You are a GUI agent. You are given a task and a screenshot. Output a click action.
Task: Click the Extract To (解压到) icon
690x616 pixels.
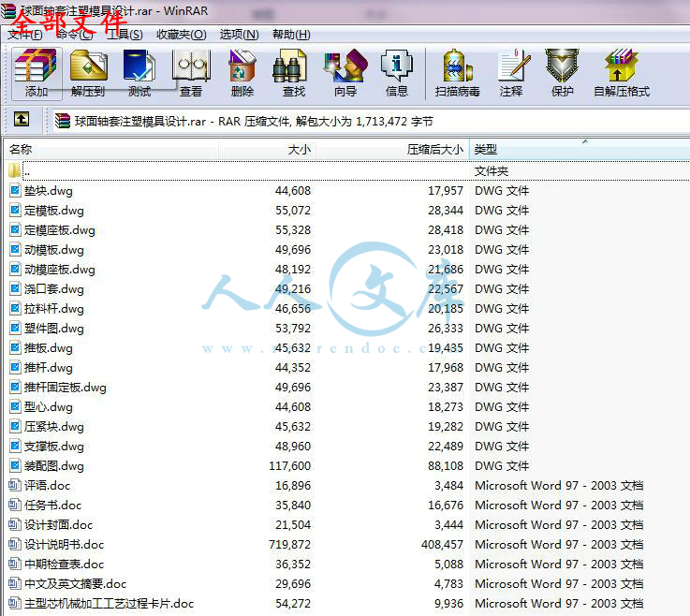pos(88,73)
